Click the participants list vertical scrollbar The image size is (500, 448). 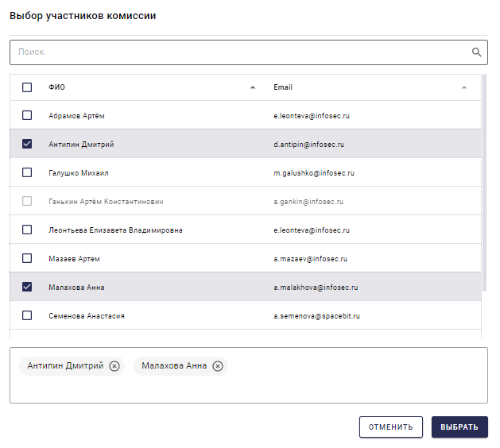coord(485,183)
